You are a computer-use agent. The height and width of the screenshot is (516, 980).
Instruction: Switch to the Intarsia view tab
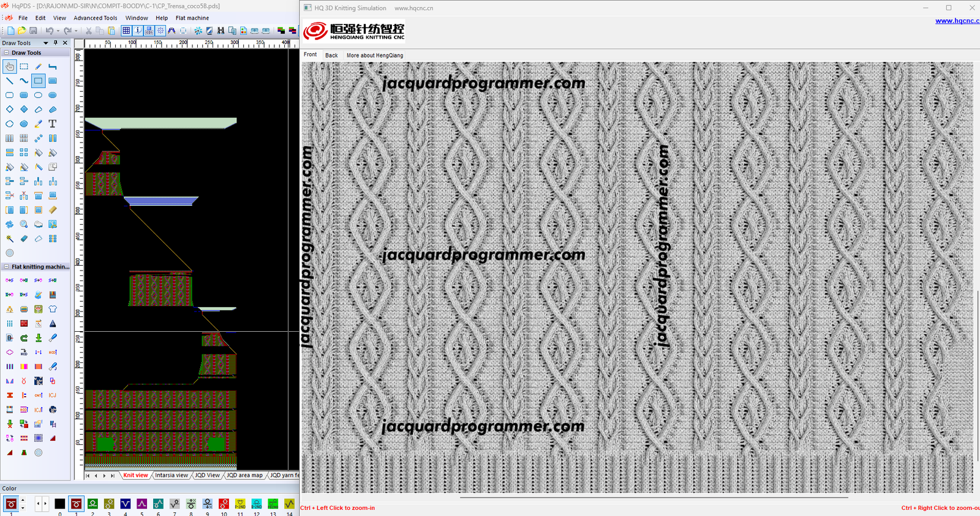171,475
